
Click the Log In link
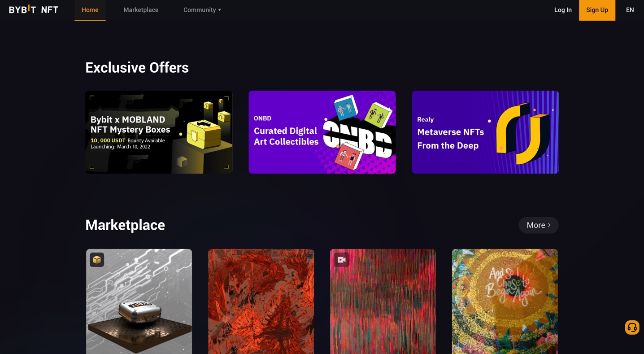coord(563,10)
